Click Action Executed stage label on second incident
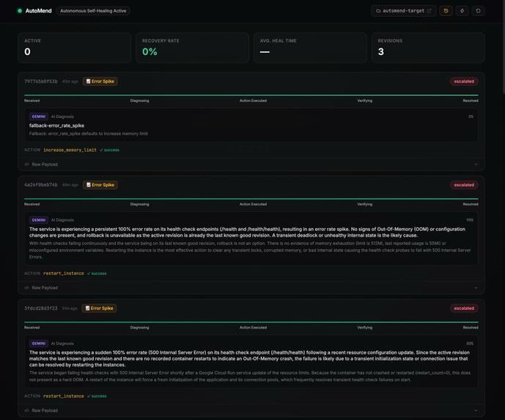This screenshot has width=505, height=420. [x=253, y=205]
